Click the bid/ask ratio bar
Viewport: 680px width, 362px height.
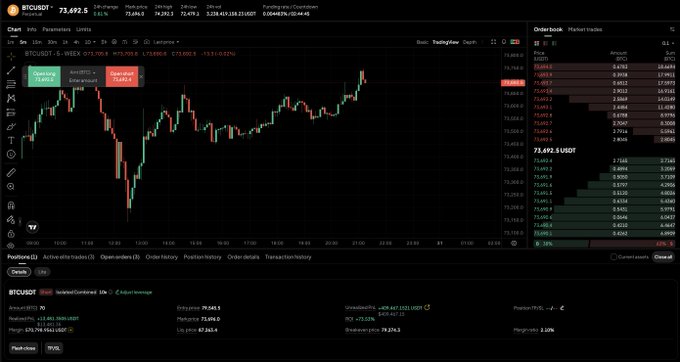click(604, 244)
